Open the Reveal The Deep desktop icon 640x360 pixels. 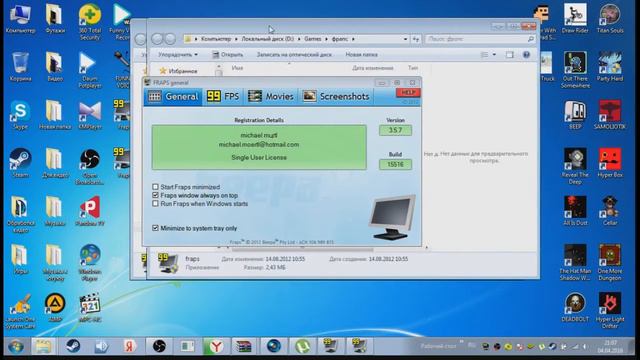(x=575, y=167)
